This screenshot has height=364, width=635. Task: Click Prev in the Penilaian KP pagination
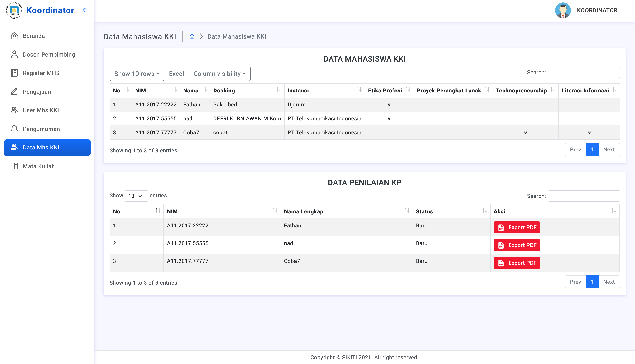(x=575, y=282)
